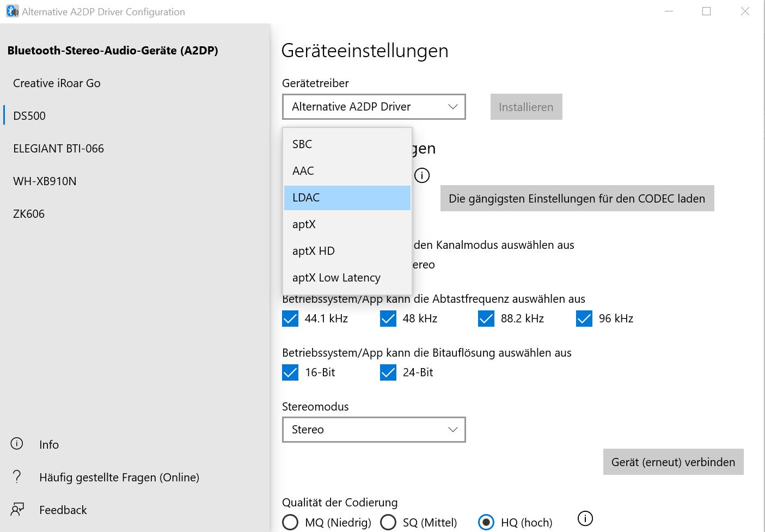Disable the 24-Bit resolution checkbox
Viewport: 765px width, 532px height.
coord(388,372)
